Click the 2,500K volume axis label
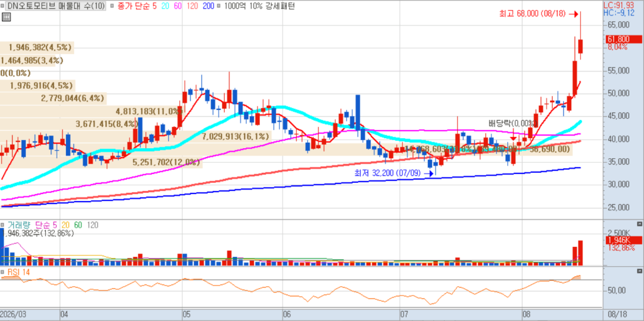The height and width of the screenshot is (321, 644). [x=619, y=233]
